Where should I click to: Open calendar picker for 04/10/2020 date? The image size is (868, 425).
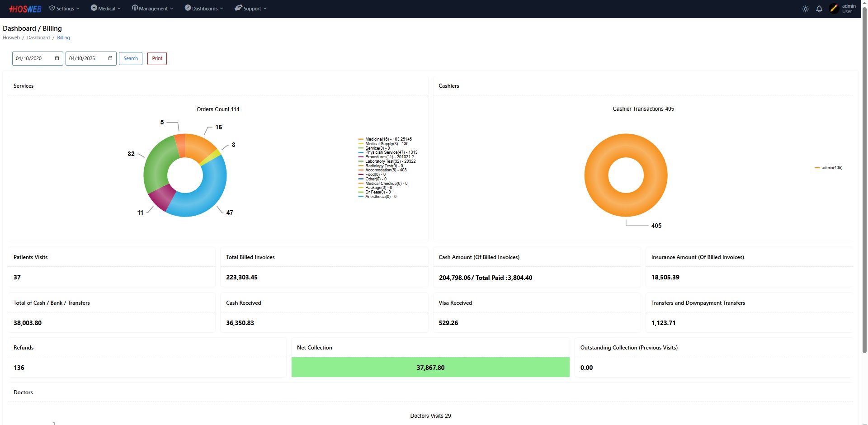[x=57, y=58]
